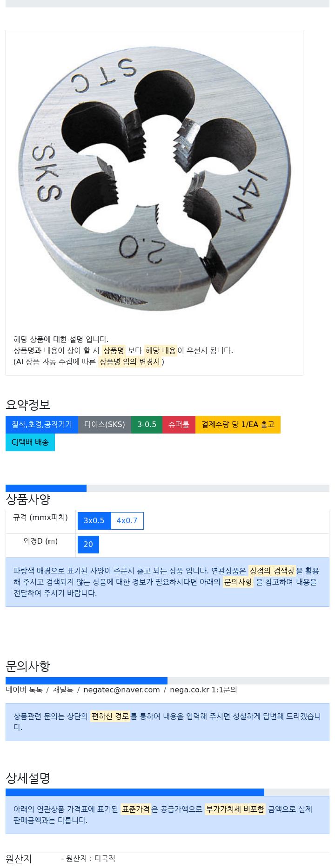The image size is (335, 868).
Task: Select the green 3-0.5 tag
Action: [x=147, y=425]
